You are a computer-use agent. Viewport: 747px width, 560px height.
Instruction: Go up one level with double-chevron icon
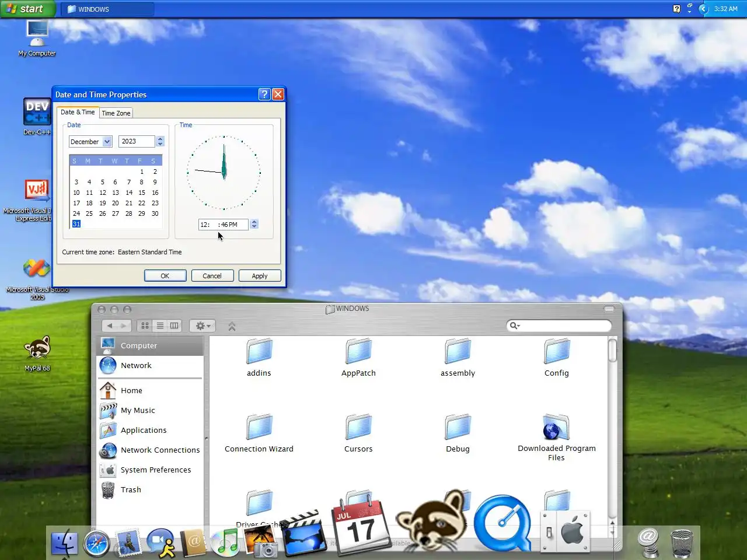tap(232, 326)
